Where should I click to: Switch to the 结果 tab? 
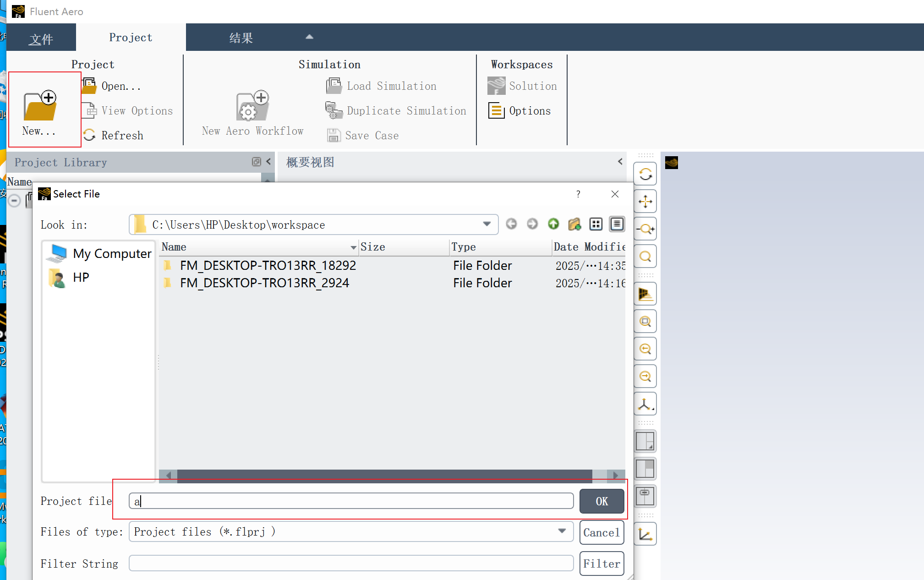point(241,38)
